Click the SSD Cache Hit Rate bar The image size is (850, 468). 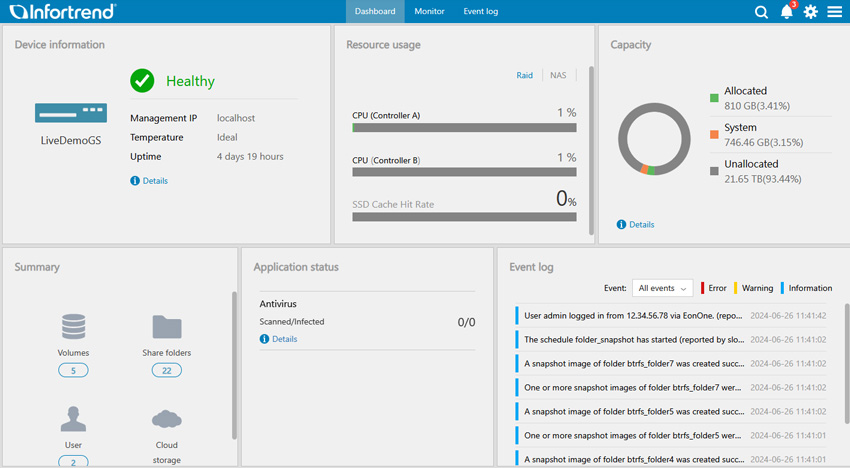coord(464,217)
